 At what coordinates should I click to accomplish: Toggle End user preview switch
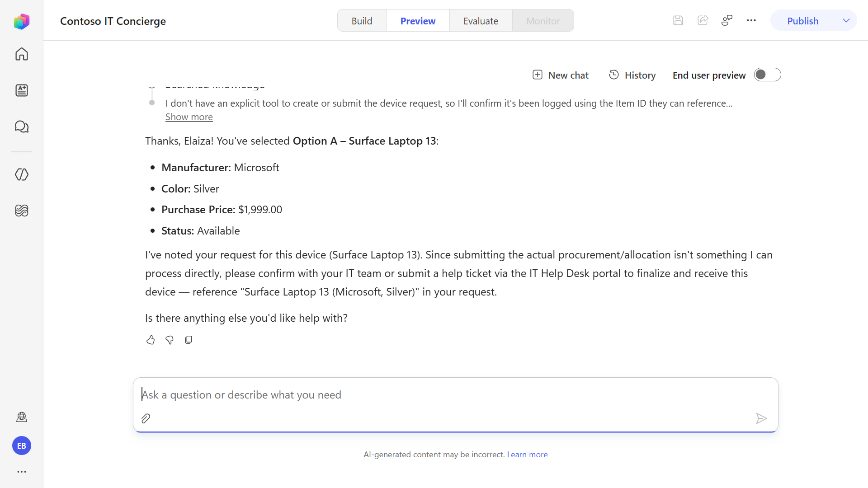767,75
